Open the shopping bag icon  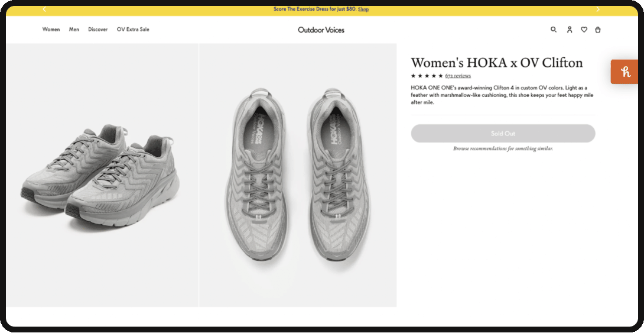coord(597,30)
